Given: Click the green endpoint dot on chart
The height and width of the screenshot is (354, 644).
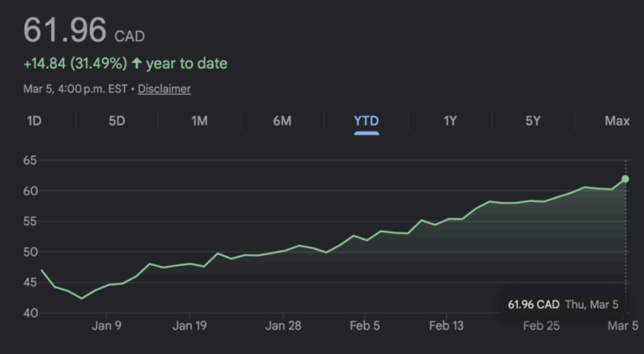Looking at the screenshot, I should [626, 179].
